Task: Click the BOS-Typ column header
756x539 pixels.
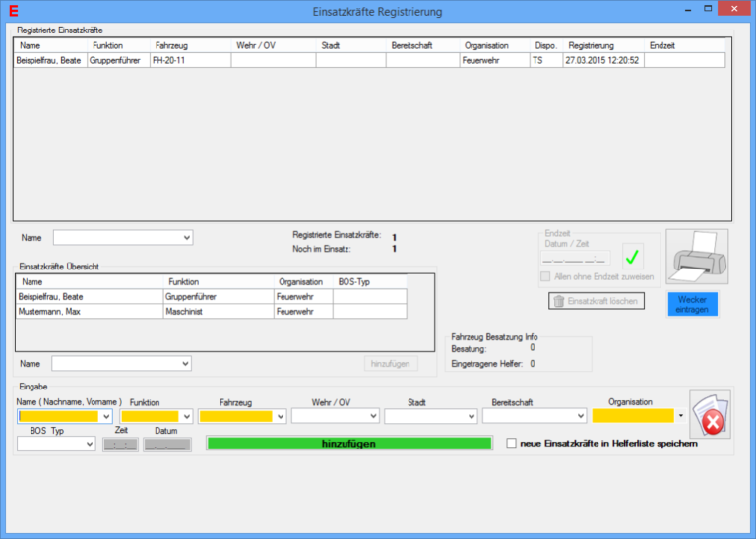Action: (370, 281)
